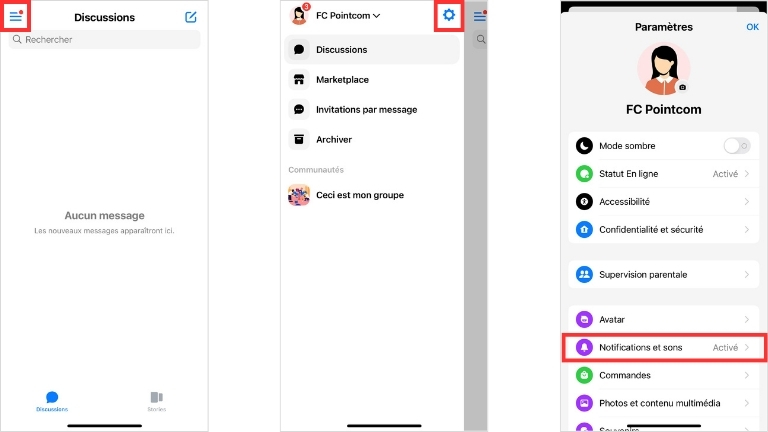Tap the Archiver box icon
Viewport: 768px width, 432px height.
pyautogui.click(x=298, y=140)
